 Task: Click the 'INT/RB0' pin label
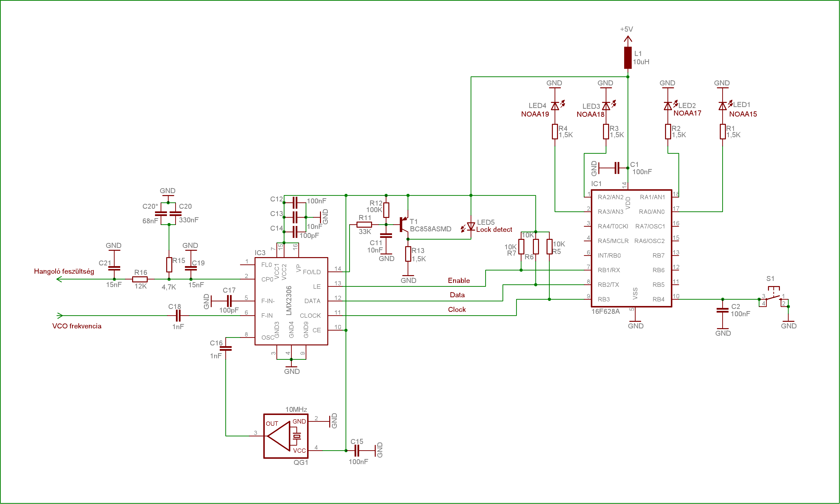pos(609,255)
